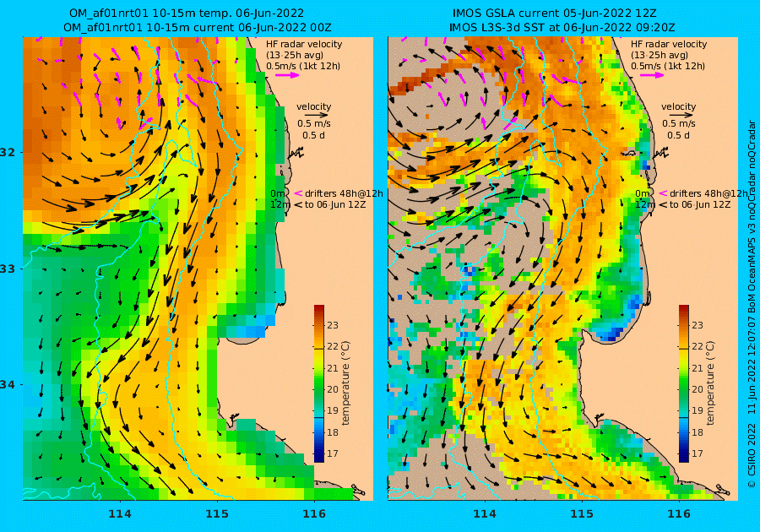Screen dimensions: 760x532
Task: Click magenta drifter marker in right map legend
Action: tap(663, 193)
